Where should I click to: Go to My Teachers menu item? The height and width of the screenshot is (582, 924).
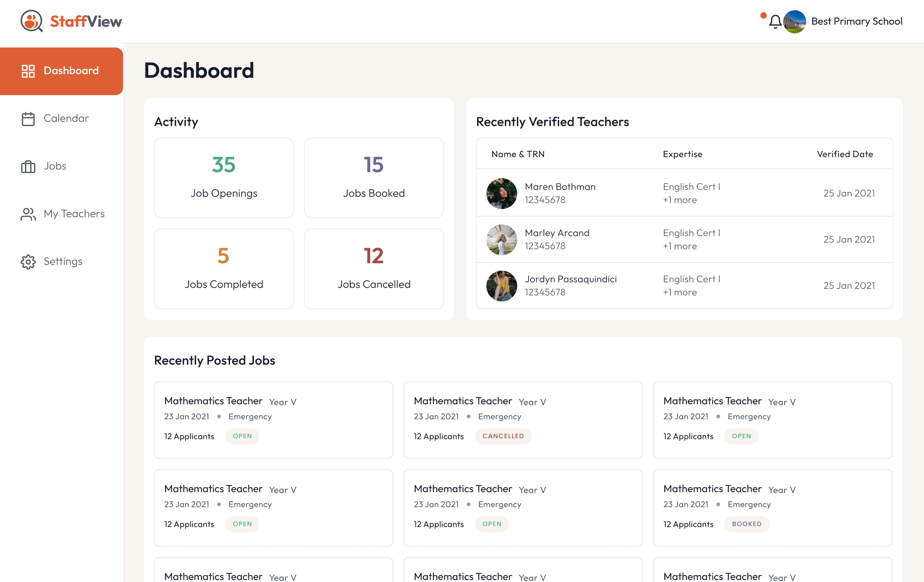74,214
